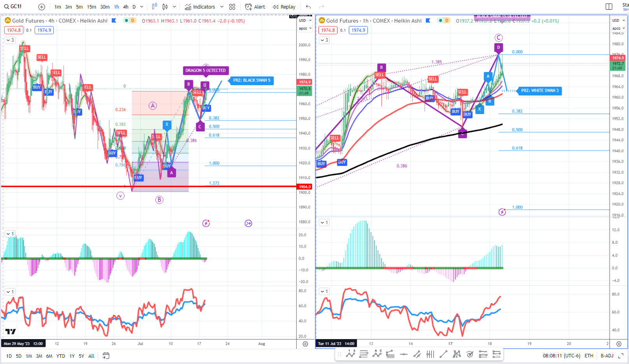Open USD currency dropdown on left chart
Image resolution: width=629 pixels, height=364 pixels.
(305, 20)
